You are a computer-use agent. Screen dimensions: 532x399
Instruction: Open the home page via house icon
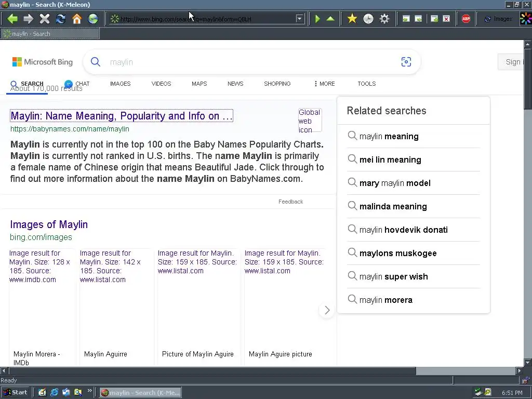[77, 19]
